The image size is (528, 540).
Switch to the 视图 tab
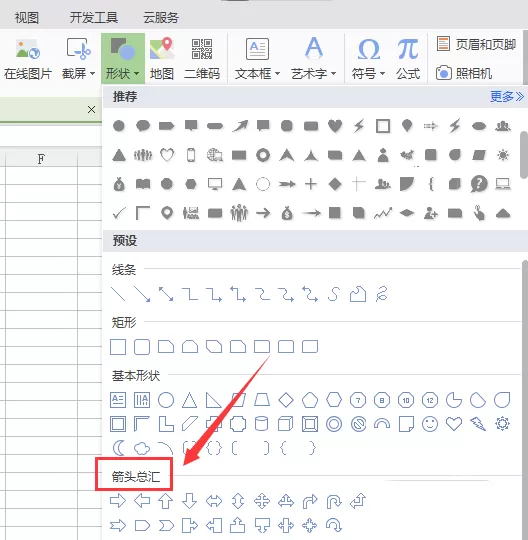click(27, 18)
